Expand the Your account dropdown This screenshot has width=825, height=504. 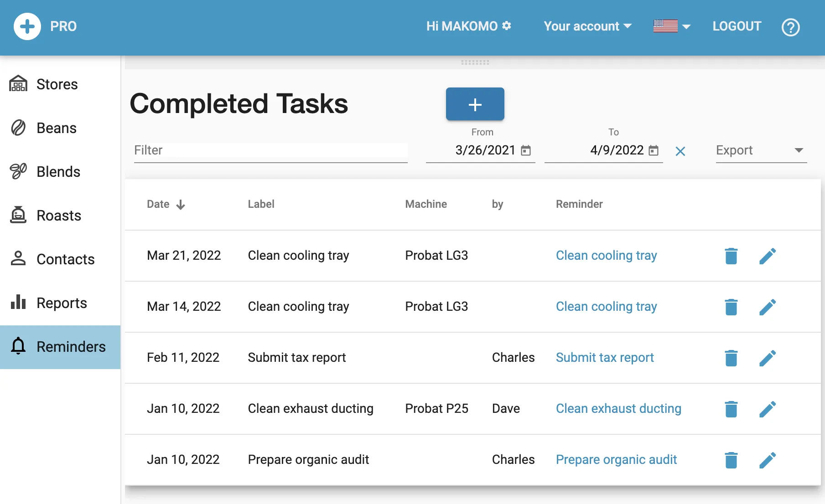tap(587, 26)
